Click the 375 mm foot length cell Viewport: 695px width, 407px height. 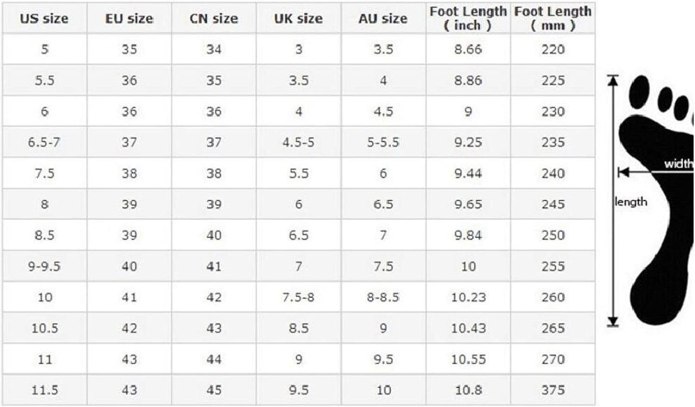coord(553,390)
